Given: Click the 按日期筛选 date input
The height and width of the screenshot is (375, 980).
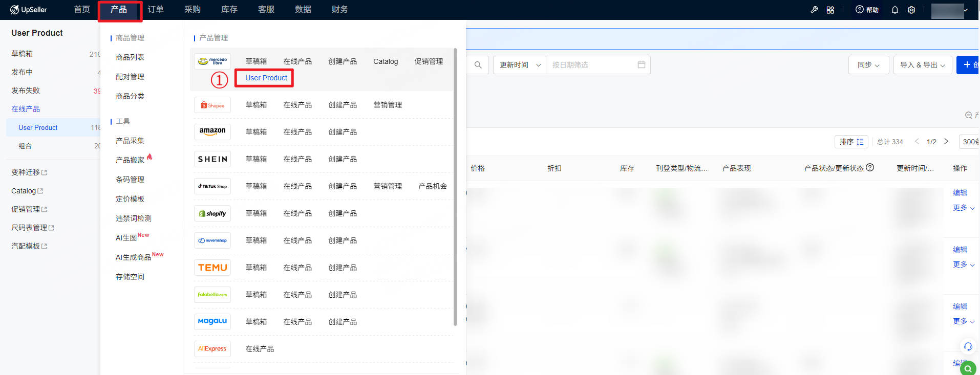Looking at the screenshot, I should click(598, 65).
